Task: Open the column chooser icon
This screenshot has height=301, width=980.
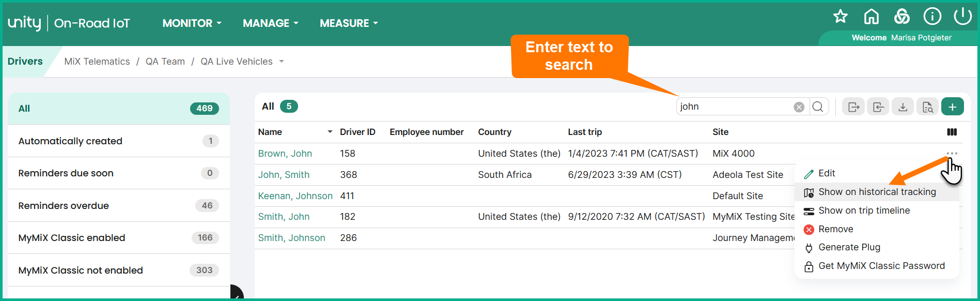Action: 952,132
